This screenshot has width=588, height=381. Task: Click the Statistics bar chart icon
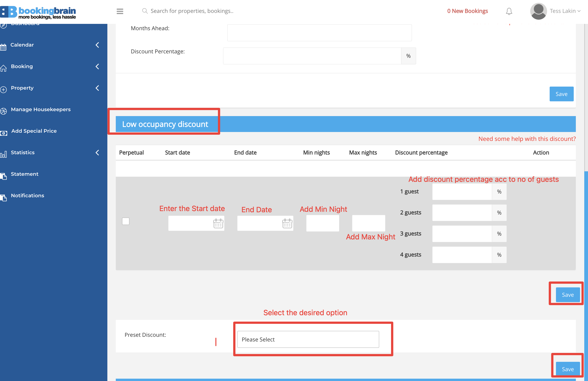click(x=4, y=154)
